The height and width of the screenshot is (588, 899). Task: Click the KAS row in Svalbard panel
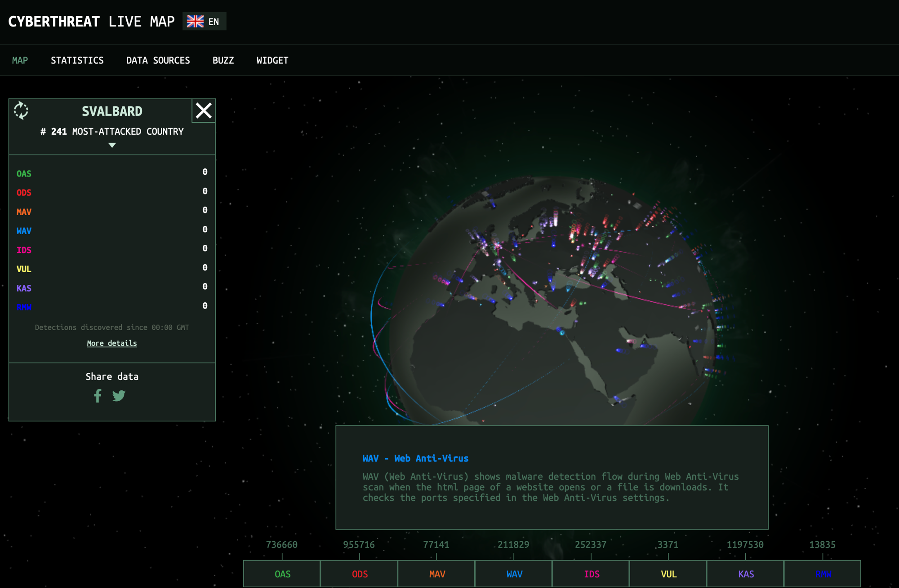coord(112,288)
